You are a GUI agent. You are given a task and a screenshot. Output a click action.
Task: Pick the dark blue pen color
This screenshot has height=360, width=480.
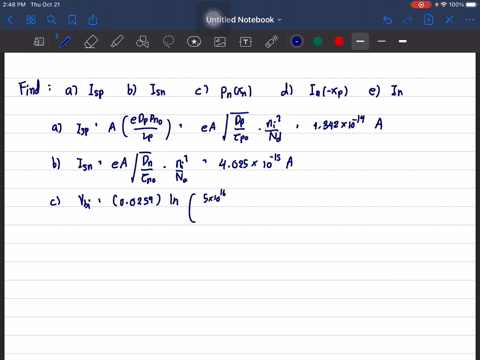click(297, 41)
